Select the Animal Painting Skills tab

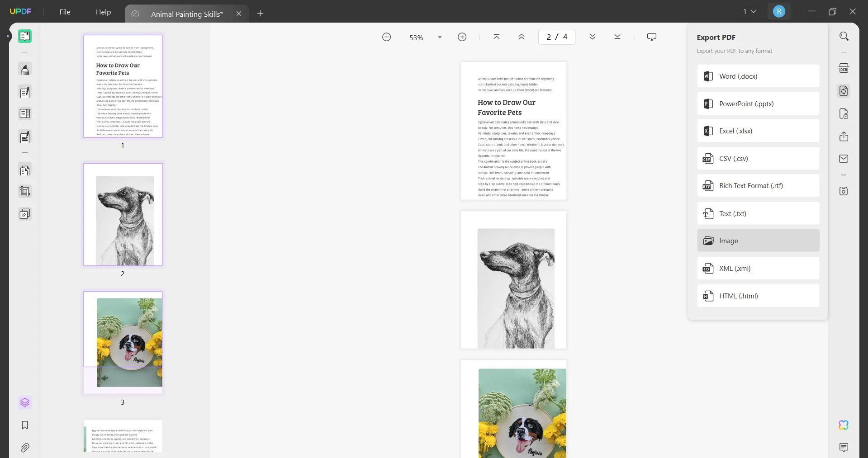click(x=187, y=14)
